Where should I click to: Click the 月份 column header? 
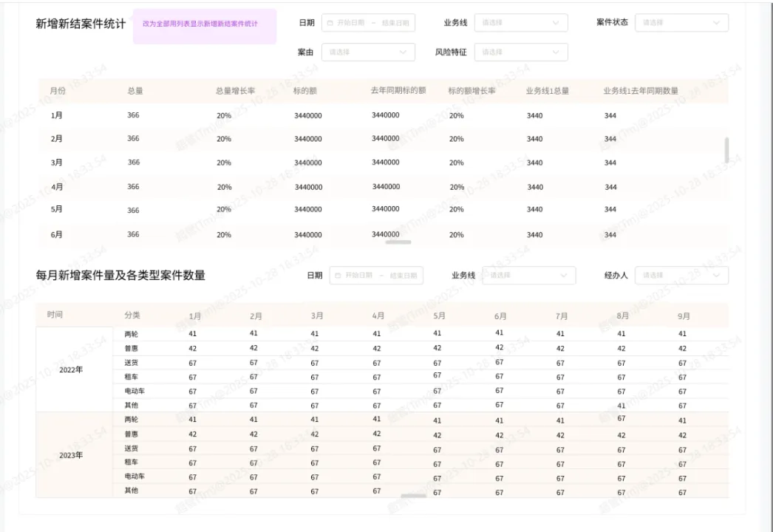click(57, 90)
